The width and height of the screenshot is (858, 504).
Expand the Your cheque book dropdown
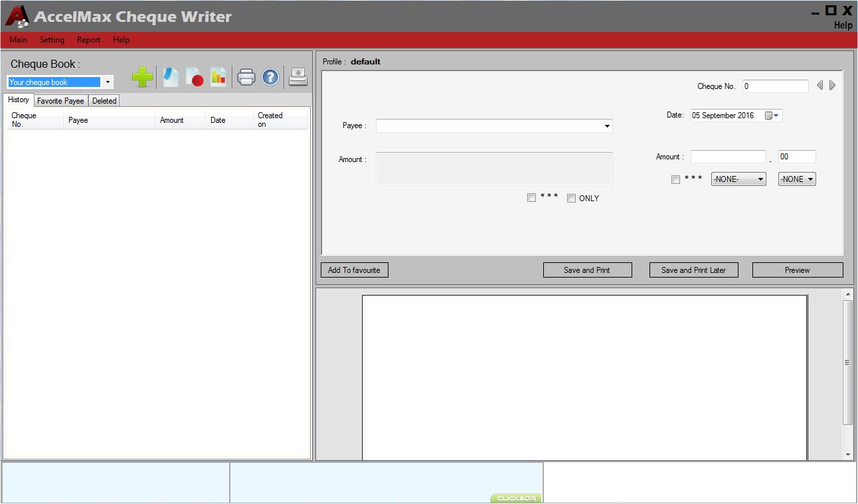(x=108, y=82)
